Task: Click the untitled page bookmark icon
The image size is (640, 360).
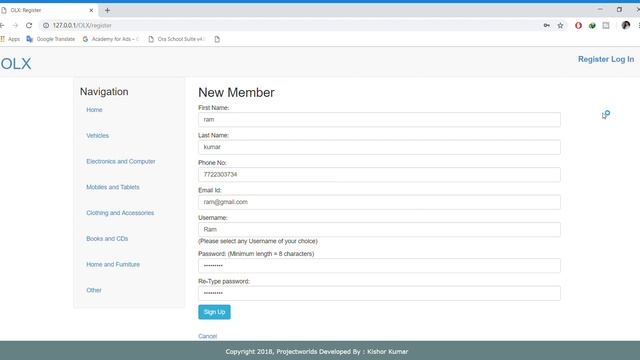Action: tap(217, 39)
